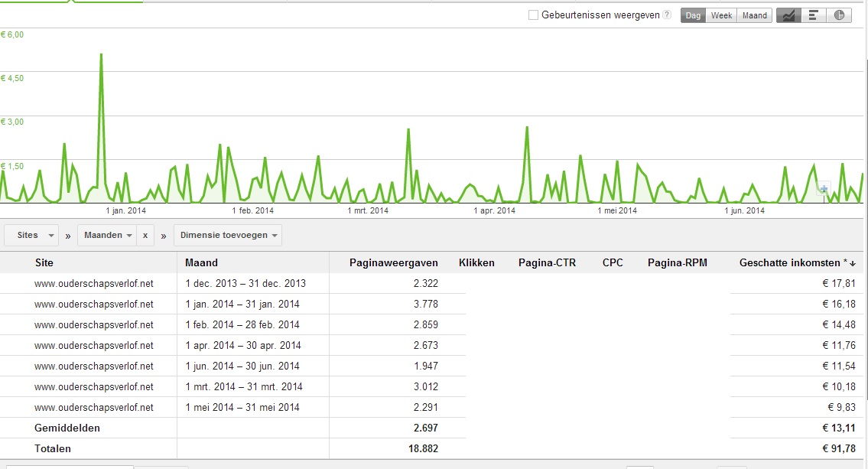Select '1 jan. 2014 – 31 jan. 2014' cell
Viewport: 868px width, 469px height.
coord(242,304)
